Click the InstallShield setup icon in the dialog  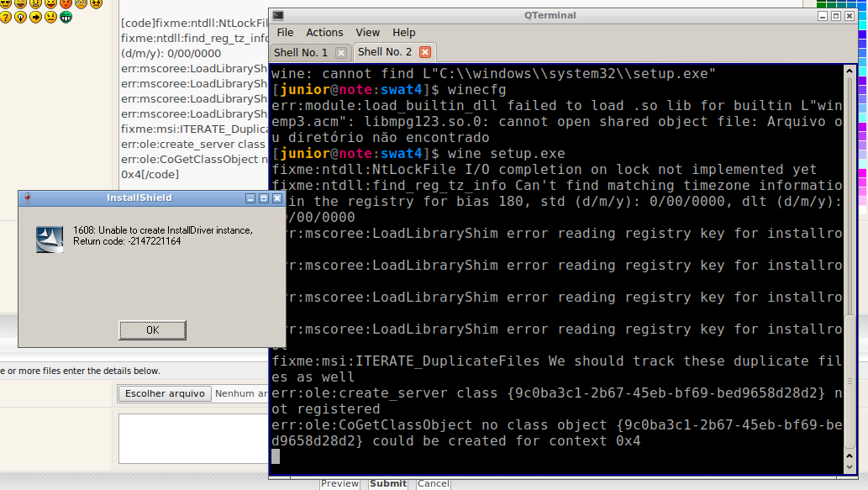(x=50, y=240)
